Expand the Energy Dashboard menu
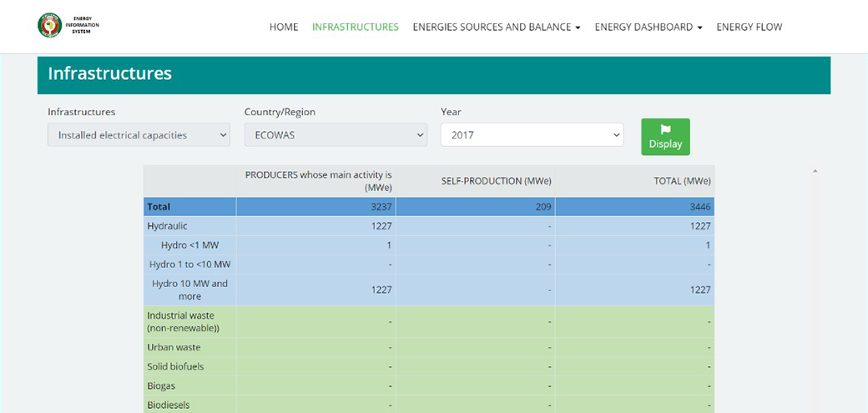 coord(648,27)
